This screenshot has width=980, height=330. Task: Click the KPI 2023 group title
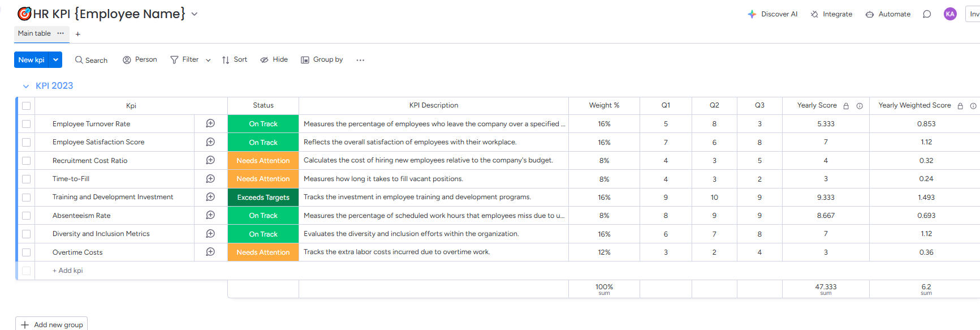pos(54,86)
